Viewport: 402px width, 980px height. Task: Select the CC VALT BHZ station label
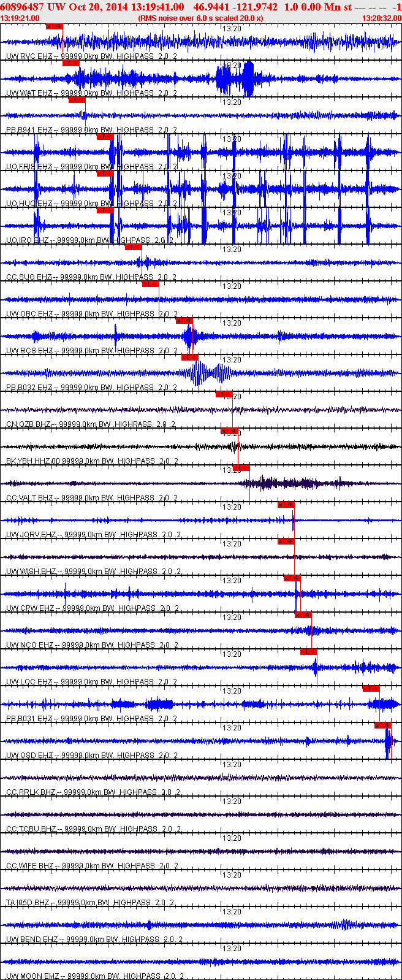click(92, 498)
